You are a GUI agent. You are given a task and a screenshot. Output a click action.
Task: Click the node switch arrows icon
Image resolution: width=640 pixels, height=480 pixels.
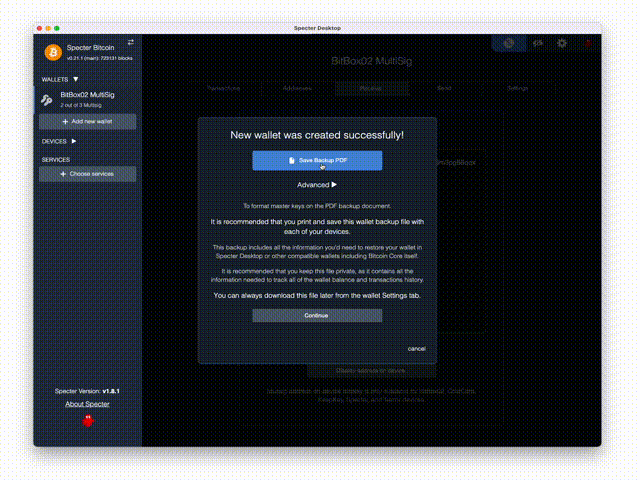click(x=131, y=42)
